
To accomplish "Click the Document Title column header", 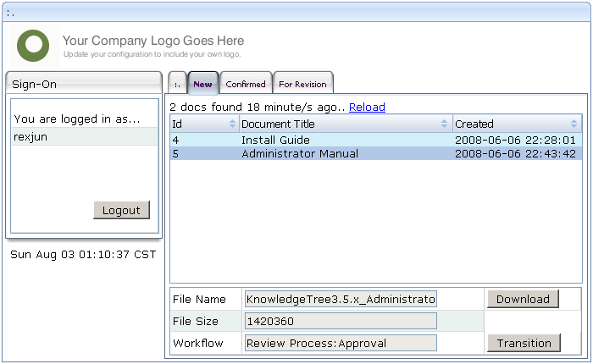I will point(346,124).
